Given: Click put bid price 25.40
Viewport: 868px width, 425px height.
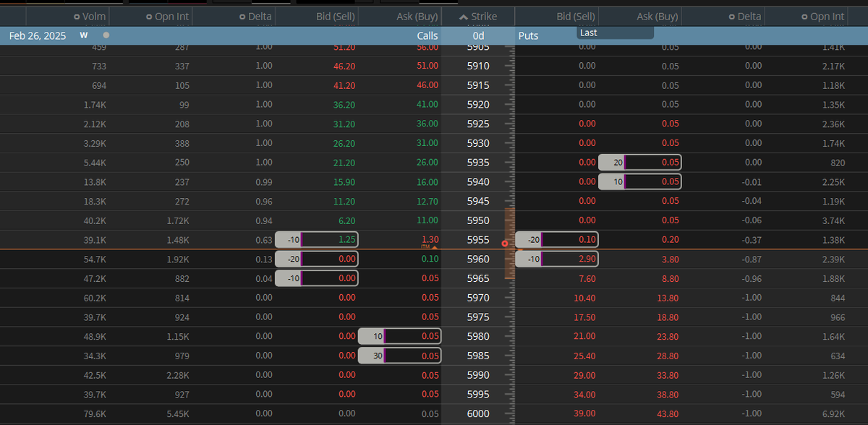Looking at the screenshot, I should 584,356.
